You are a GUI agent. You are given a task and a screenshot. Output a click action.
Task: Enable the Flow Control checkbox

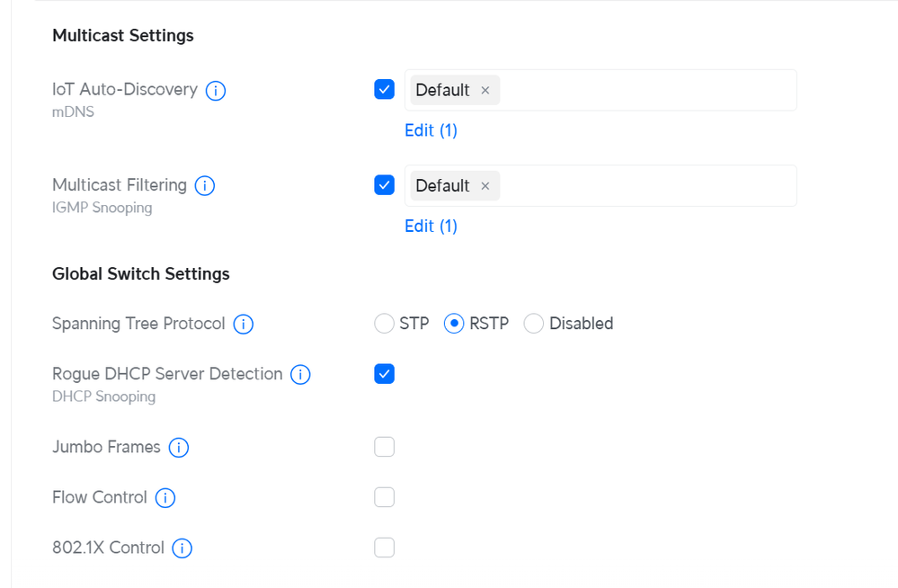[384, 497]
